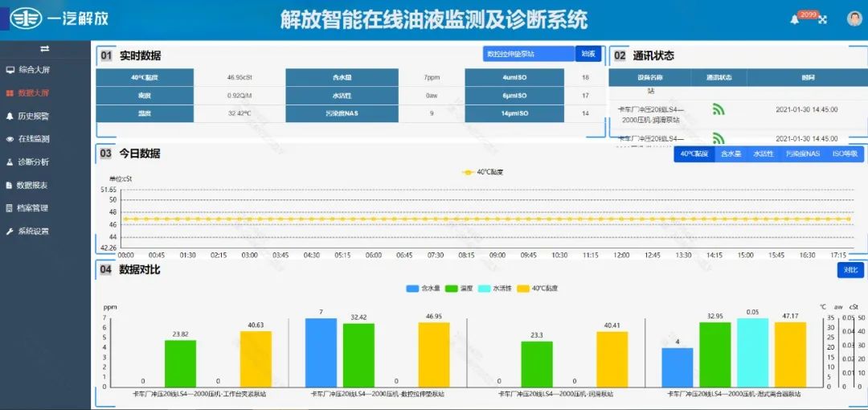Open 诊断分析 via its flask icon
The image size is (868, 410).
click(10, 162)
